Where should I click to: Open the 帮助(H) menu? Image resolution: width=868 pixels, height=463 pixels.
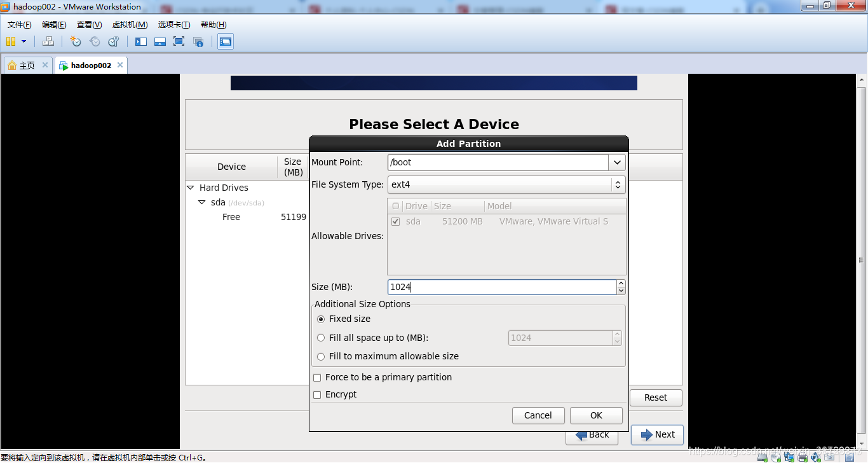pos(214,25)
